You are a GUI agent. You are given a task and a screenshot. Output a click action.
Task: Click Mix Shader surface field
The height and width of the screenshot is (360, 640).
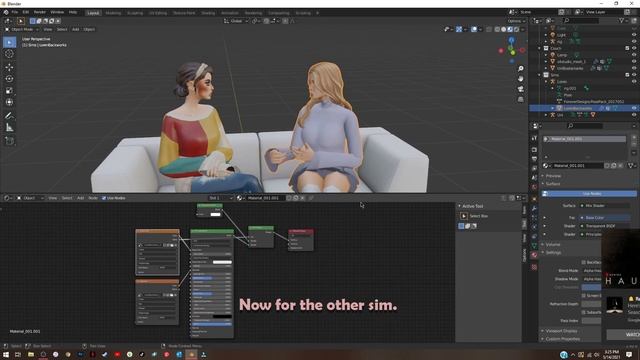click(x=605, y=206)
